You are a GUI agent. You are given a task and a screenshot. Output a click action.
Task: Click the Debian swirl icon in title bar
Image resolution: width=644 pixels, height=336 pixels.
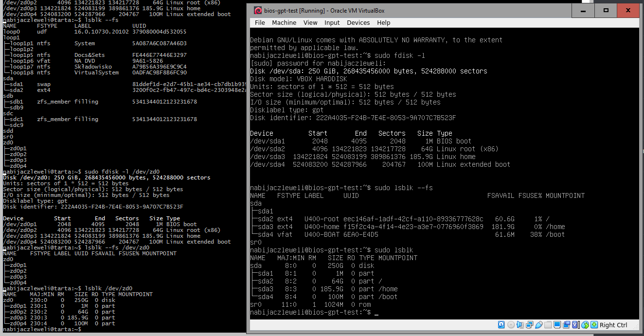258,10
